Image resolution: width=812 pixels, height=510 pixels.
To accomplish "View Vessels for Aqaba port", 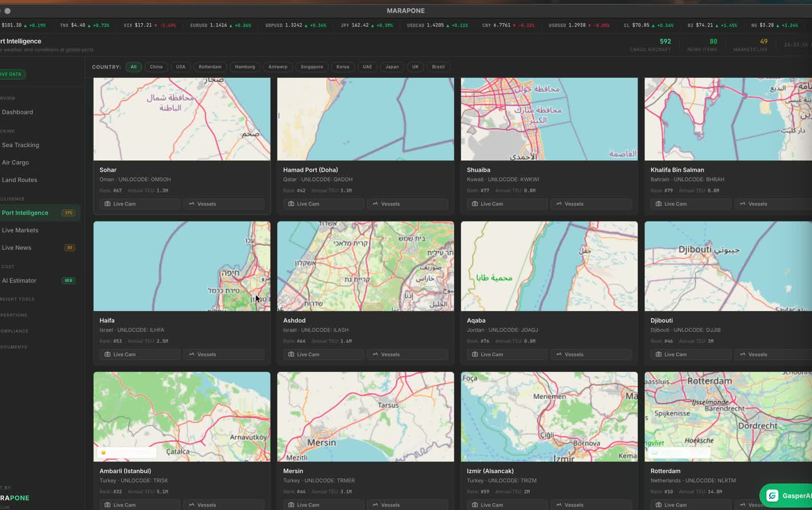I will pos(591,354).
